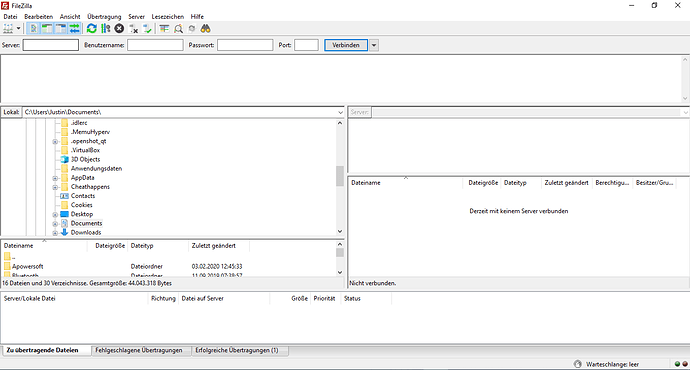The image size is (690, 370).
Task: Click the process queue toolbar icon
Action: click(105, 29)
